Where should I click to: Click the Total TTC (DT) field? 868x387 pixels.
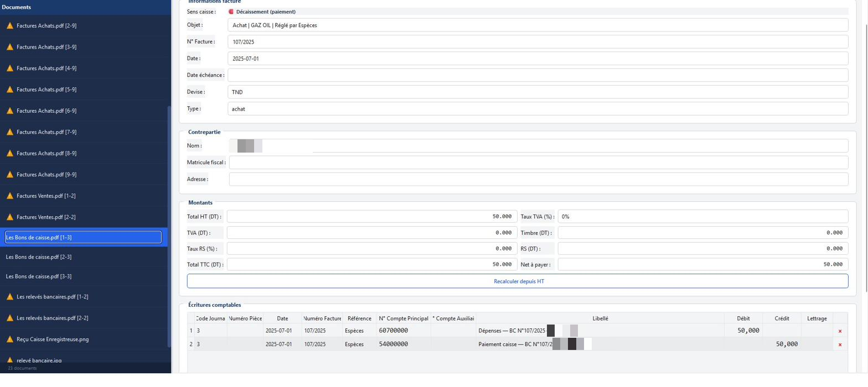[x=371, y=265]
